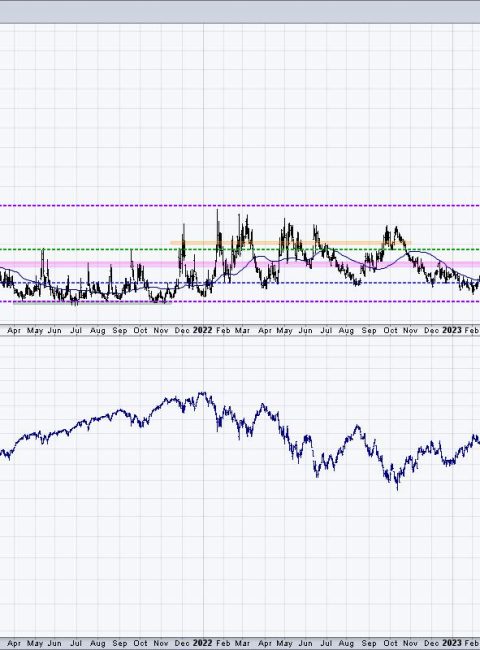Select the green dashed horizontal line
This screenshot has width=480, height=650.
pyautogui.click(x=240, y=250)
